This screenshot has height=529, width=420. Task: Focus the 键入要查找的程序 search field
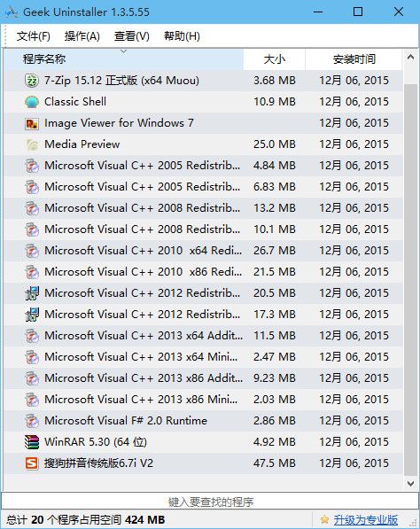[210, 501]
